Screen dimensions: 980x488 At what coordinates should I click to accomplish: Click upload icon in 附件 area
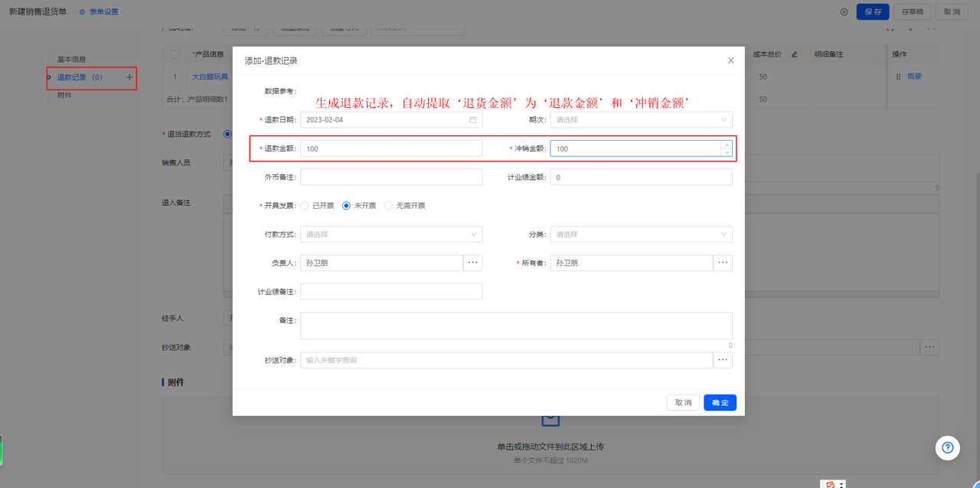[550, 420]
